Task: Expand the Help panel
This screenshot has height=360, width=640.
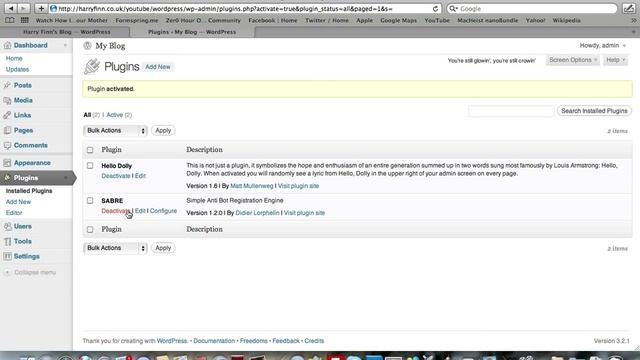Action: pos(615,60)
